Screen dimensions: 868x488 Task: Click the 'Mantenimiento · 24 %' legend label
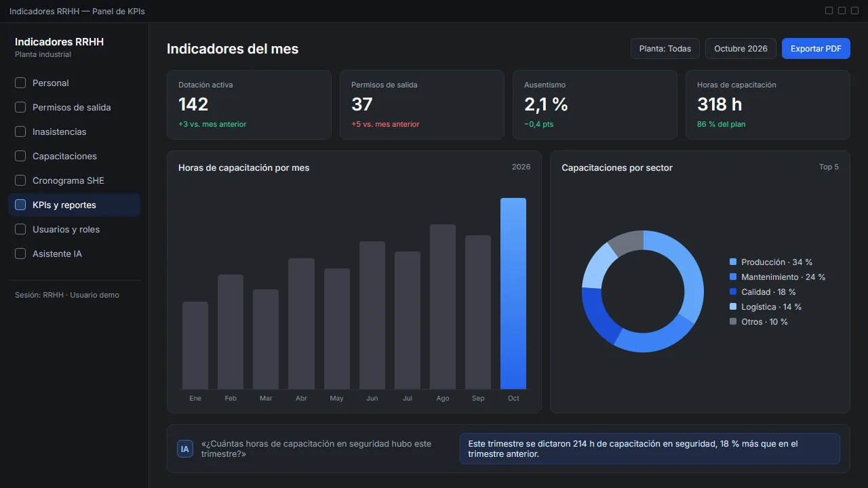tap(783, 277)
